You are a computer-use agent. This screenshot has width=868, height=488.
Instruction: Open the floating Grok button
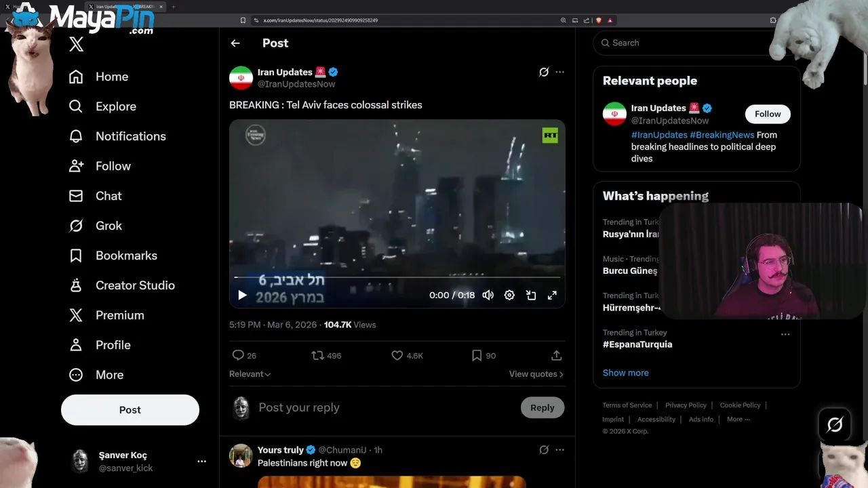(835, 424)
